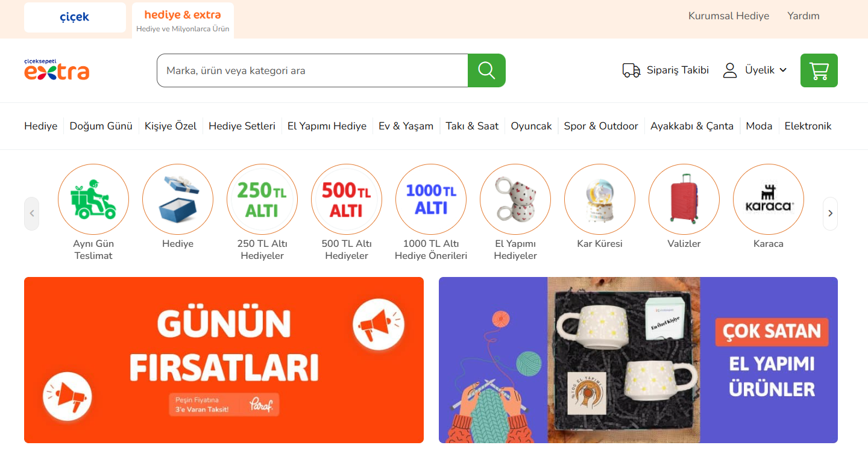Image resolution: width=868 pixels, height=451 pixels.
Task: Show next categories with right carousel arrow
Action: pos(830,213)
